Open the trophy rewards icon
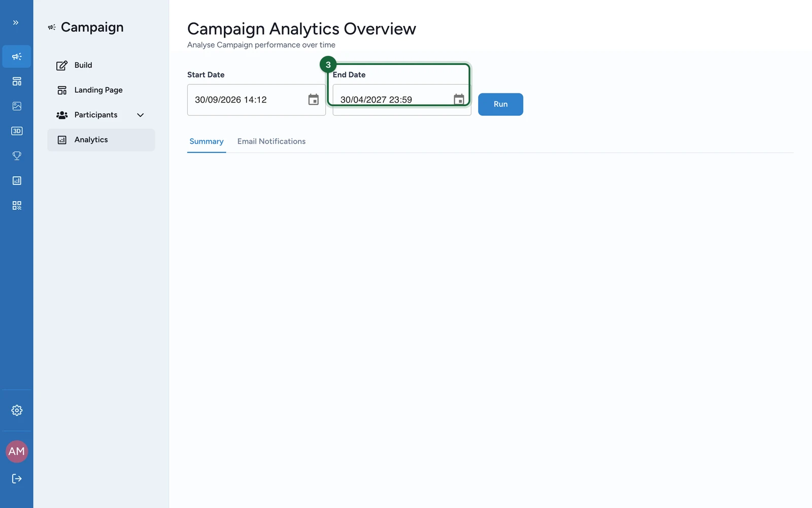The width and height of the screenshot is (812, 508). (17, 156)
